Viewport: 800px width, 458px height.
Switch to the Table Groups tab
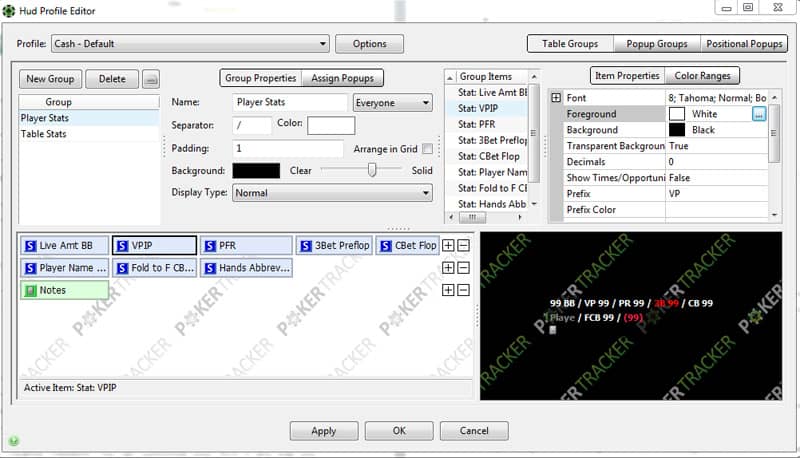[x=570, y=44]
